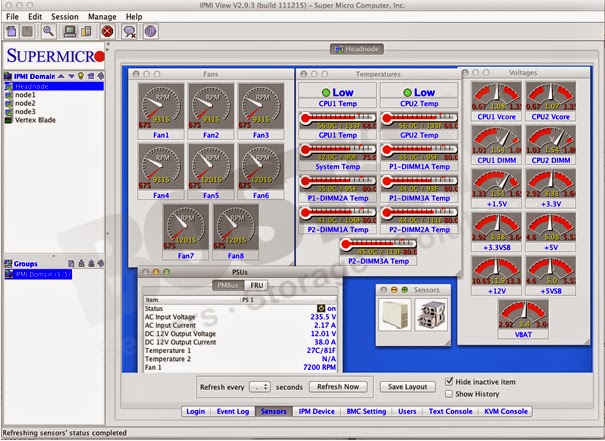Viewport: 605px width, 441px height.
Task: Click the magnifying glass search icon
Action: coord(49,31)
